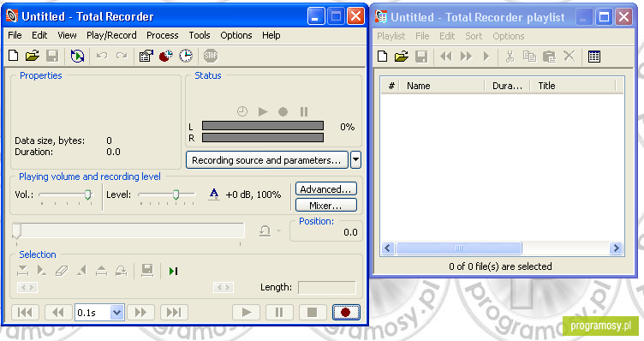Open the View menu
Image resolution: width=644 pixels, height=341 pixels.
(67, 35)
